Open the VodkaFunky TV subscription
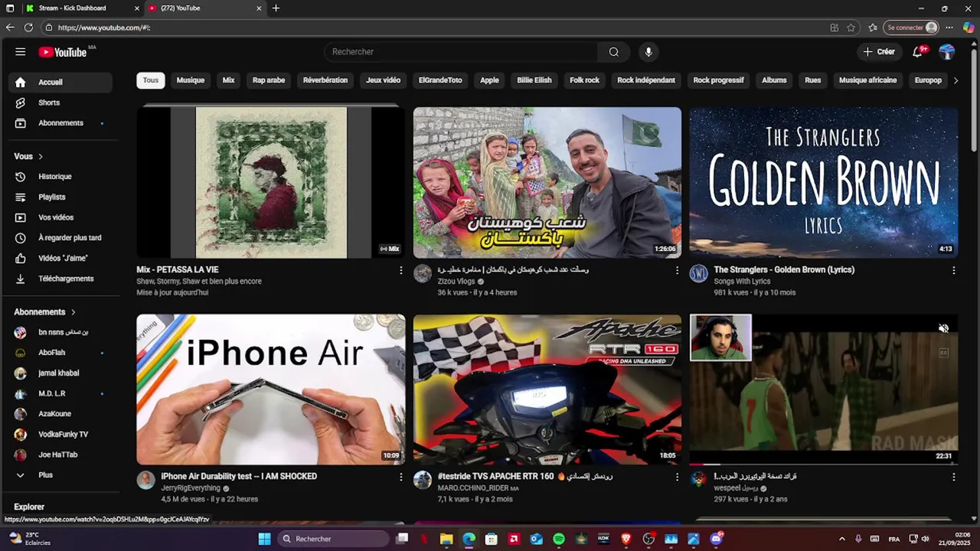Image resolution: width=980 pixels, height=551 pixels. point(61,435)
